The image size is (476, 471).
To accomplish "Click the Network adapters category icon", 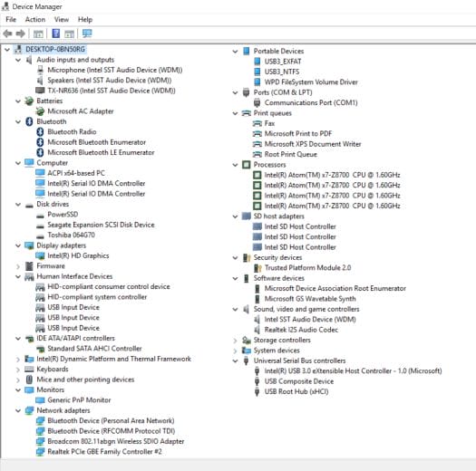I will point(29,410).
